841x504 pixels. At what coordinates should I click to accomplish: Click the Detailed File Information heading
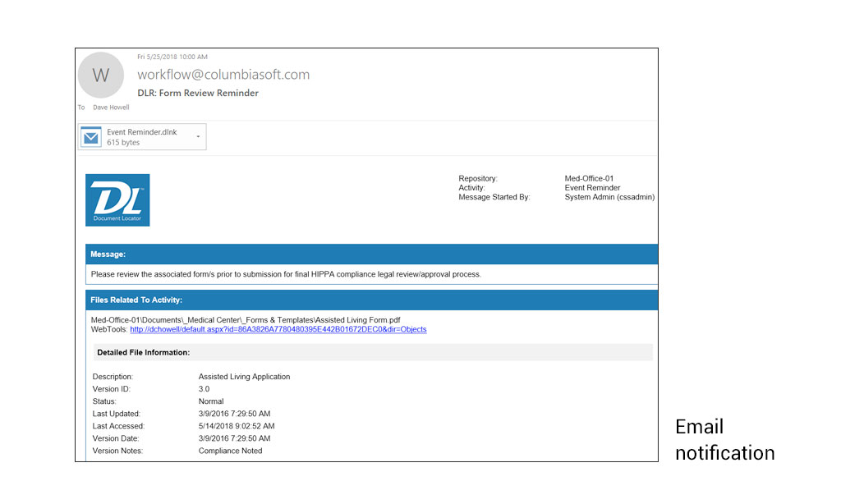tap(143, 352)
